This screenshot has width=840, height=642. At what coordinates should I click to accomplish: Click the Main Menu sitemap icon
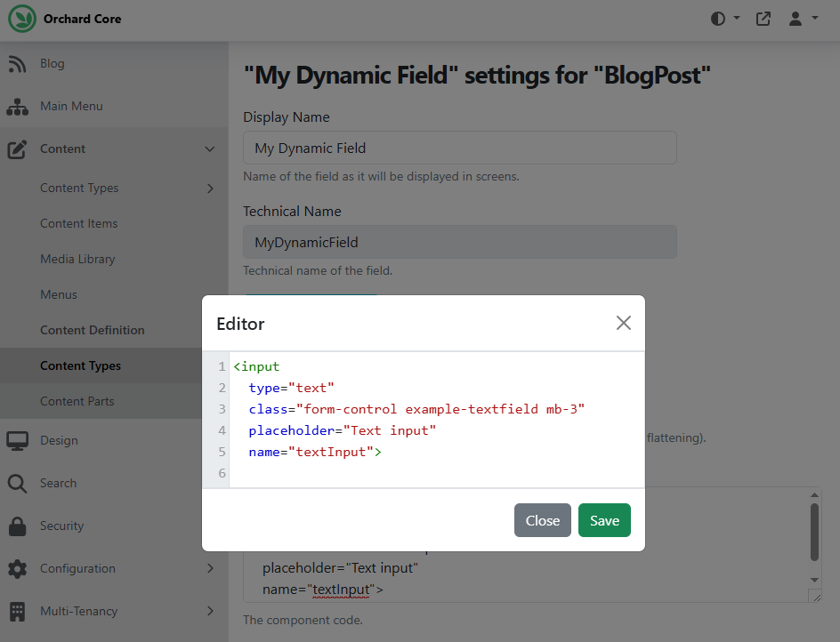click(x=17, y=107)
